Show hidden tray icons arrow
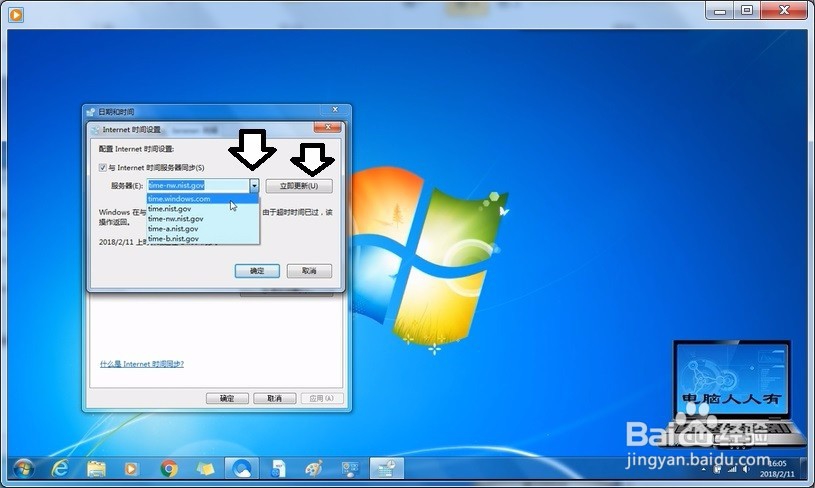This screenshot has width=815, height=488. 704,470
